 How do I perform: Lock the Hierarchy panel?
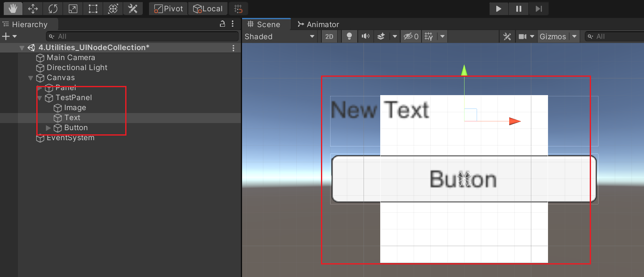coord(223,24)
